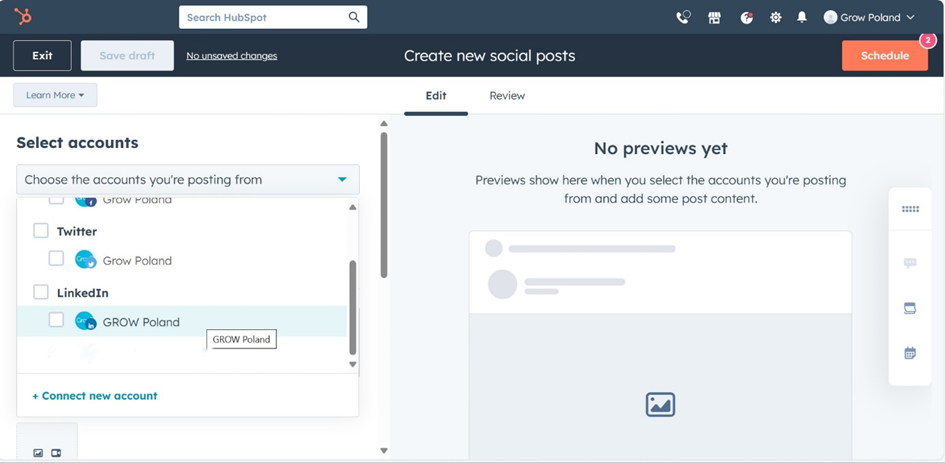Viewport: 945px width, 463px height.
Task: Click the left panel scrollbar thumb
Action: [x=384, y=205]
